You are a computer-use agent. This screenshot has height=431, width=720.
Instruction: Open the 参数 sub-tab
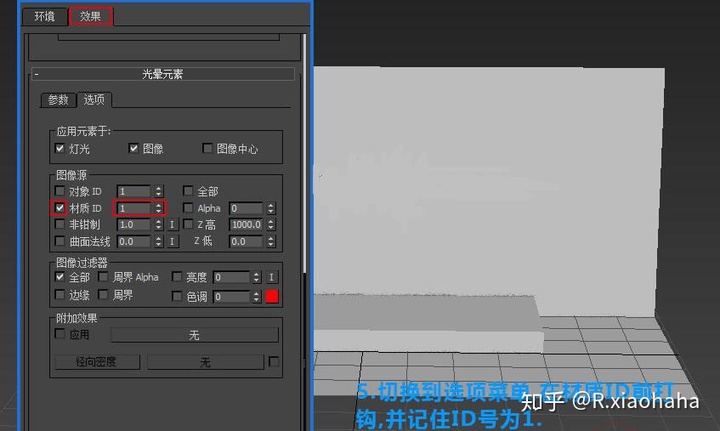coord(58,100)
